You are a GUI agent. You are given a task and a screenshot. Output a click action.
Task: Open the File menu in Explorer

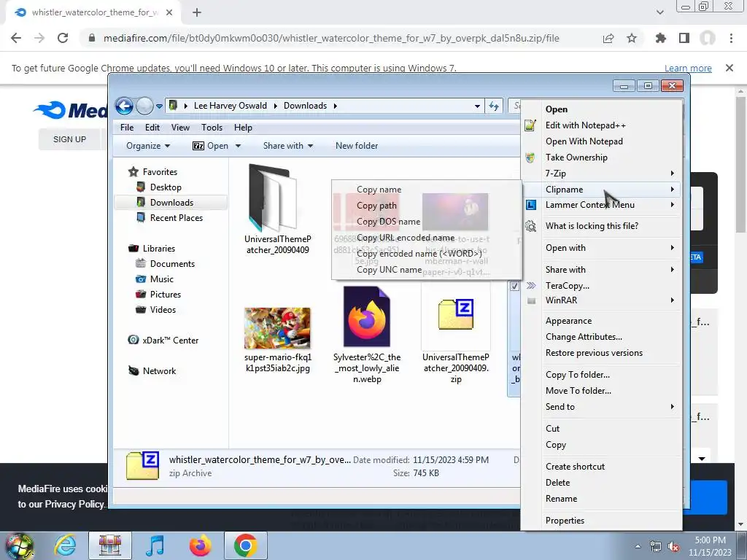pyautogui.click(x=127, y=128)
